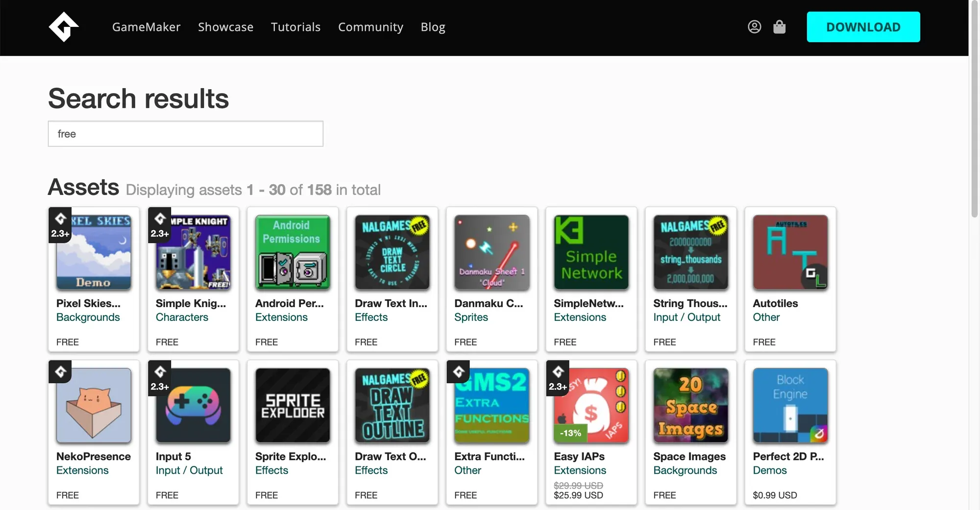Screen dimensions: 980x510
Task: Open the Community menu item
Action: 370,27
